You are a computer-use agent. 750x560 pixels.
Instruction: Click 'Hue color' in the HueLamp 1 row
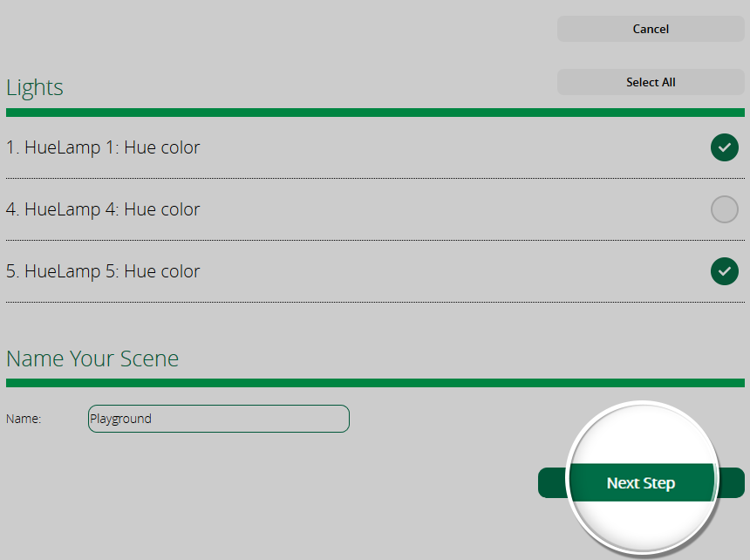tap(161, 147)
